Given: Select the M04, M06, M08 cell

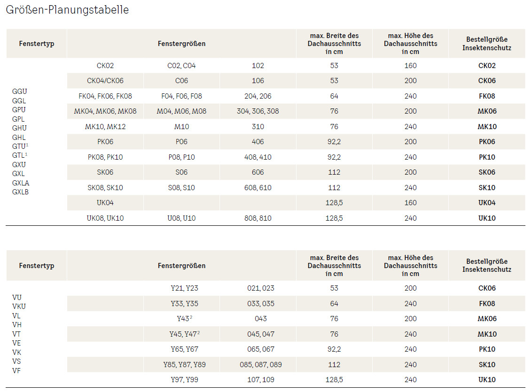Looking at the screenshot, I should click(x=181, y=111).
